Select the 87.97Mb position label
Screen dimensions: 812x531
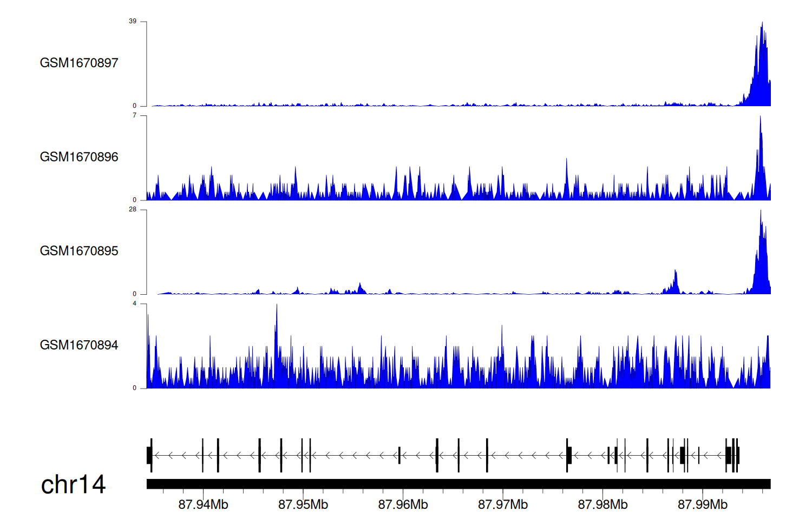(x=502, y=505)
